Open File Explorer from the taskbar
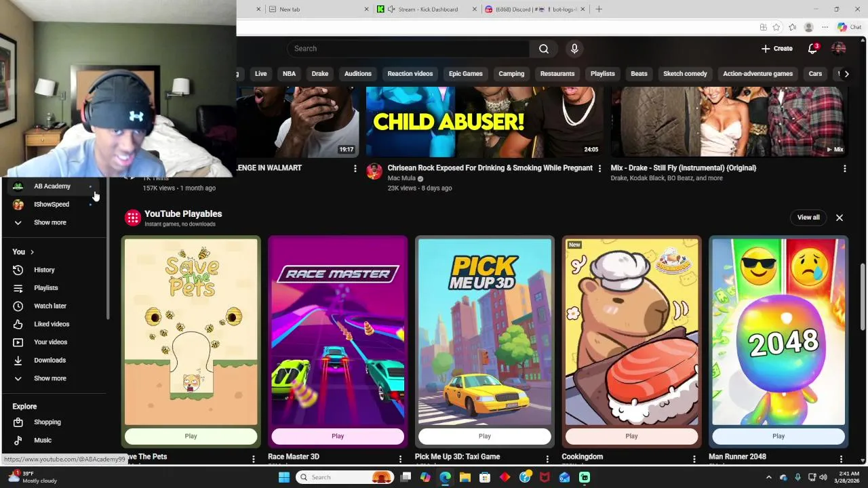 pos(465,477)
